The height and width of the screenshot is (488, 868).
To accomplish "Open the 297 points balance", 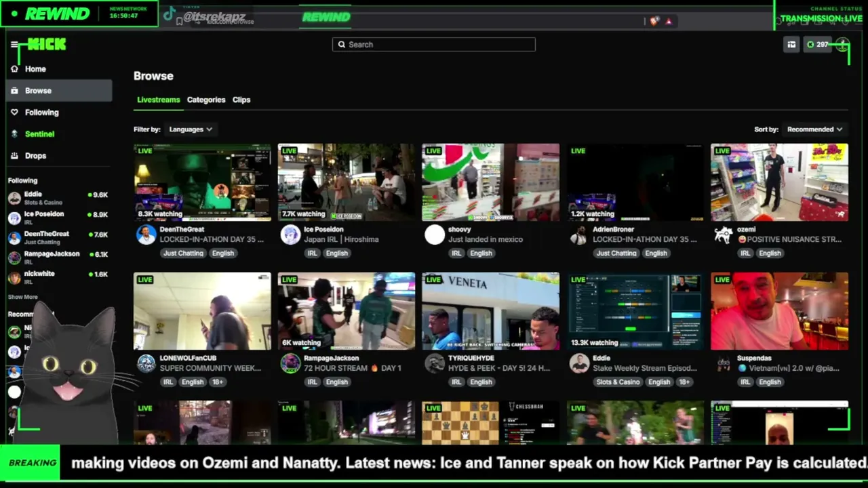I will (x=817, y=45).
